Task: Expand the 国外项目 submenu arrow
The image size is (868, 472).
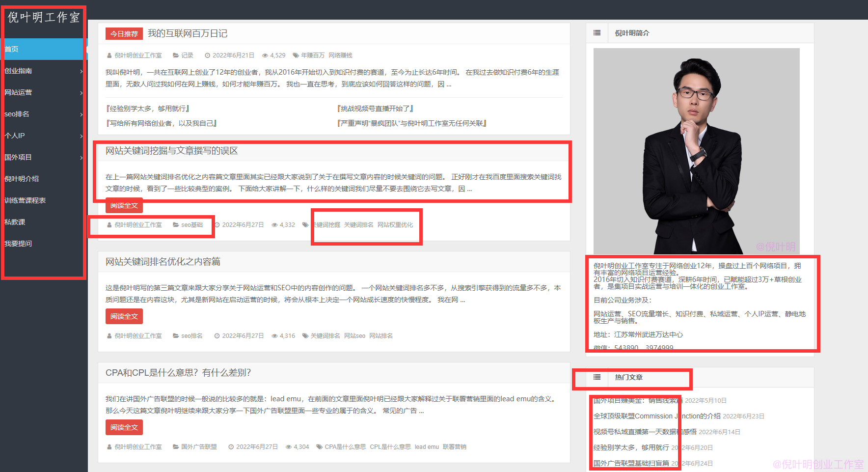Action: point(81,158)
